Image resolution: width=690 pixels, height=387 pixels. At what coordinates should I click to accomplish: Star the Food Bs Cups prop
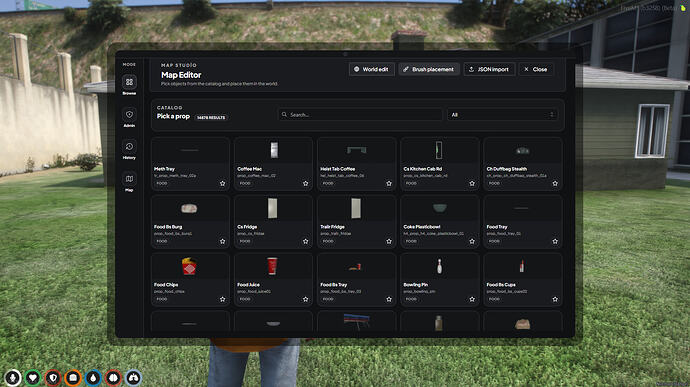(555, 299)
